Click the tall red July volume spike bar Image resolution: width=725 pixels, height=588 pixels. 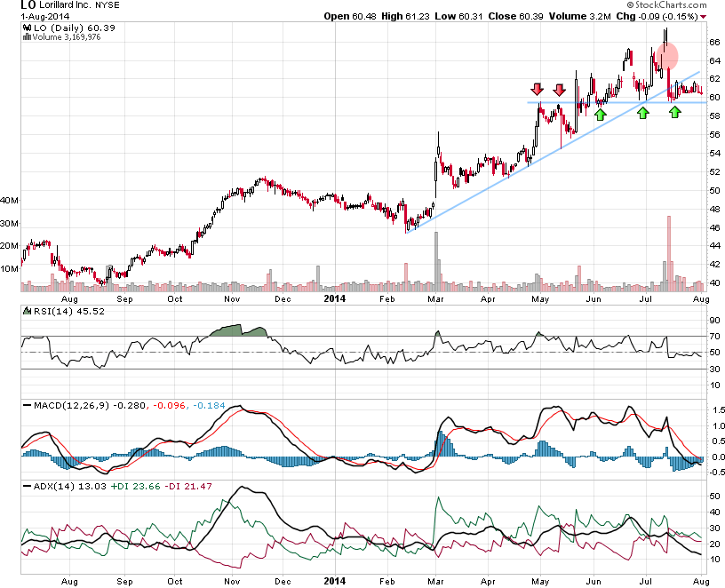point(669,253)
